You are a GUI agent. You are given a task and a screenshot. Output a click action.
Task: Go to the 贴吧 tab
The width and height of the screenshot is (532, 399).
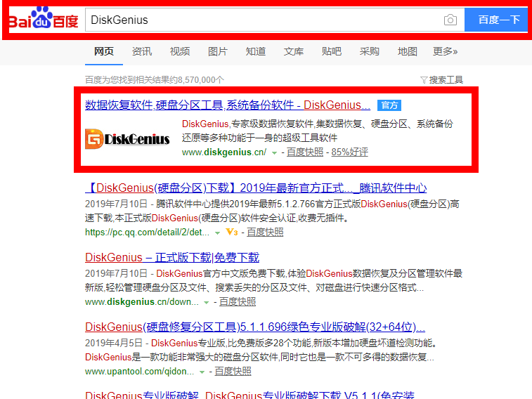point(332,51)
